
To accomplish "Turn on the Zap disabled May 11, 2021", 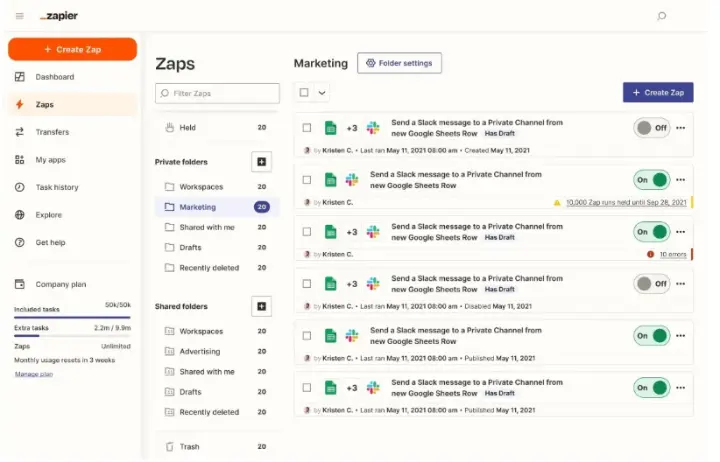I will point(652,283).
